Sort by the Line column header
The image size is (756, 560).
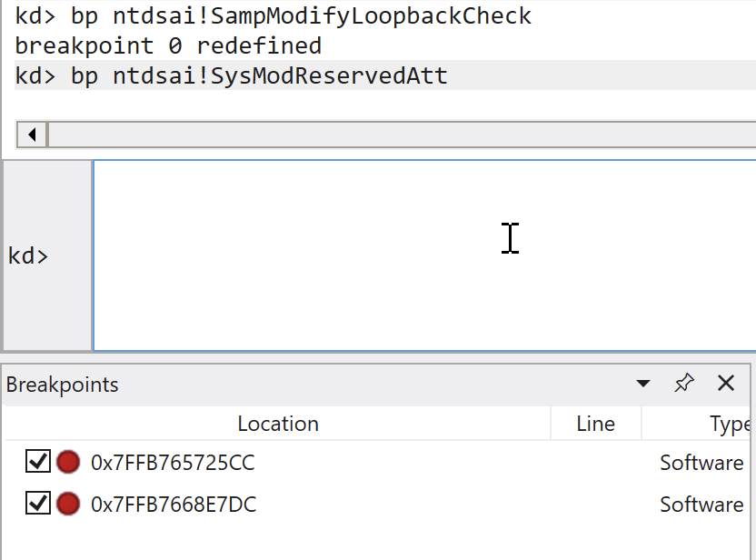595,424
